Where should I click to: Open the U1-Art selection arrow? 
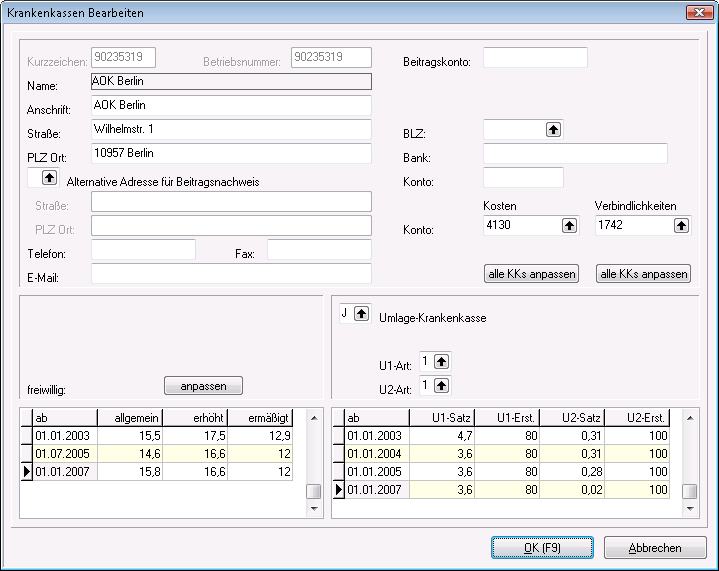[x=441, y=361]
